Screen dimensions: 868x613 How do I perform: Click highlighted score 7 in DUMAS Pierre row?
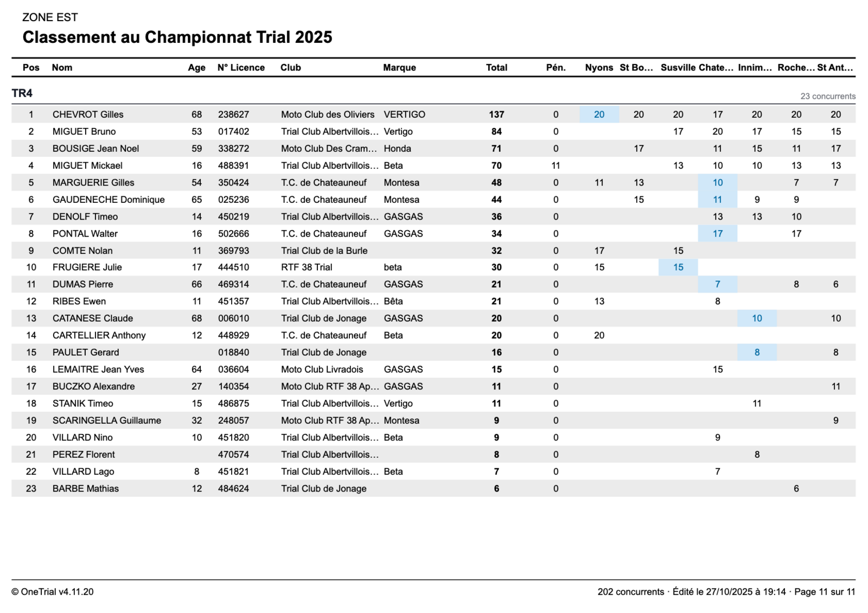pyautogui.click(x=717, y=284)
